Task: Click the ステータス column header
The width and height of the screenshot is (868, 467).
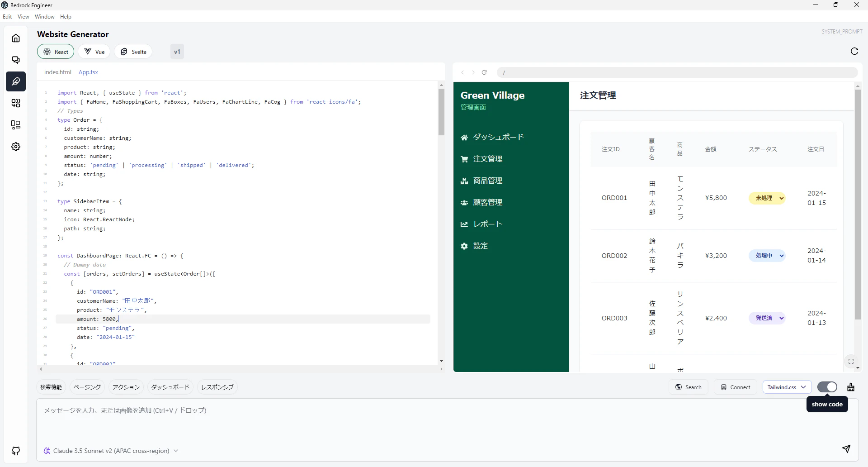Action: (763, 149)
